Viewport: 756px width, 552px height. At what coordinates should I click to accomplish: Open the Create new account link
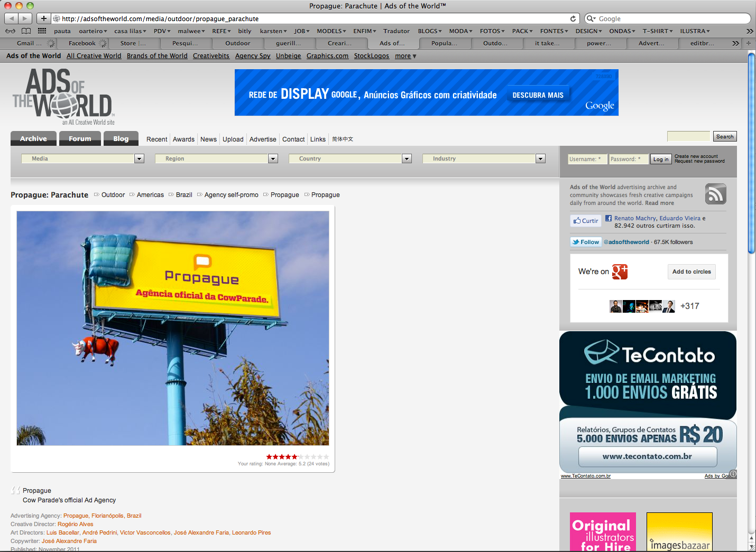pos(696,156)
